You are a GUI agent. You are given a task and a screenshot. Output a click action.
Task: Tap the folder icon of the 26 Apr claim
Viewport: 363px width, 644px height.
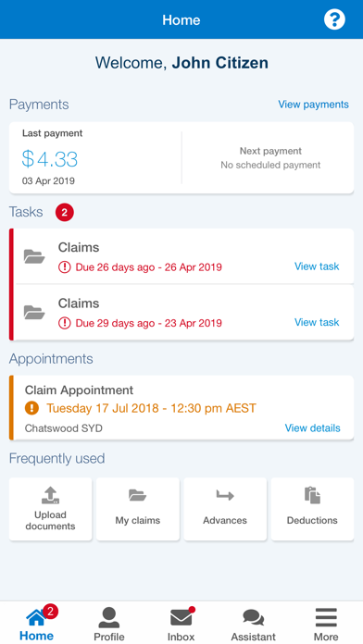coord(34,256)
